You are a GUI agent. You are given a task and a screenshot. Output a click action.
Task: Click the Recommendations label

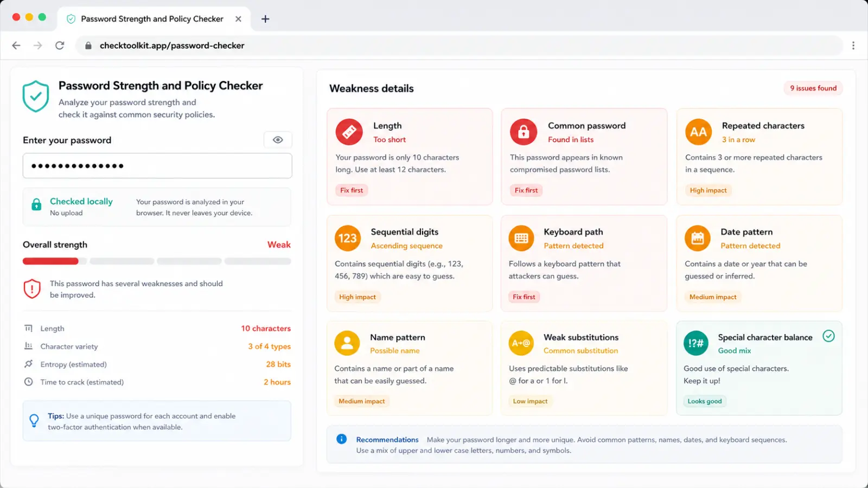[x=387, y=440]
